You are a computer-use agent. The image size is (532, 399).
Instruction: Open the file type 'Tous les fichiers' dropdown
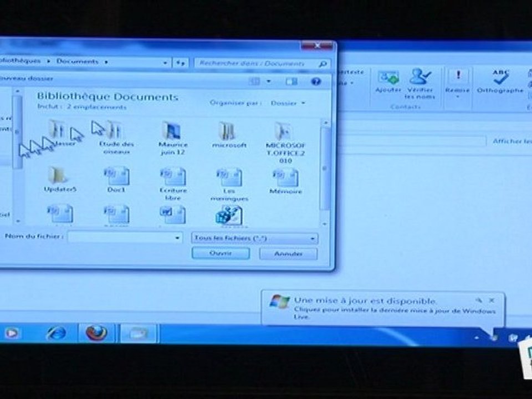(254, 238)
